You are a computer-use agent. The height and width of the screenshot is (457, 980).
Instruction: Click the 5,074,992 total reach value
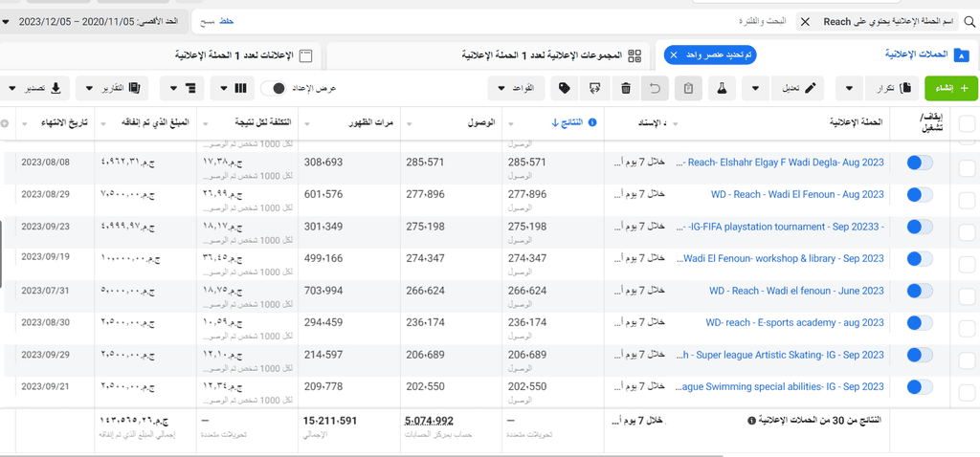click(x=430, y=421)
